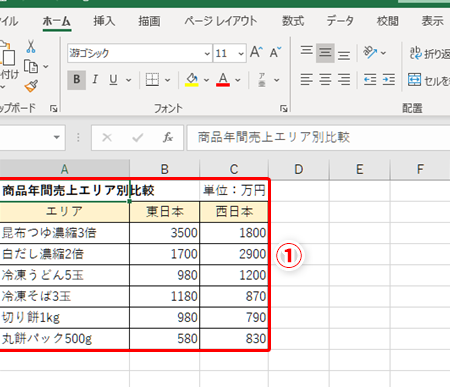Select column F header
The width and height of the screenshot is (450, 387).
click(420, 169)
